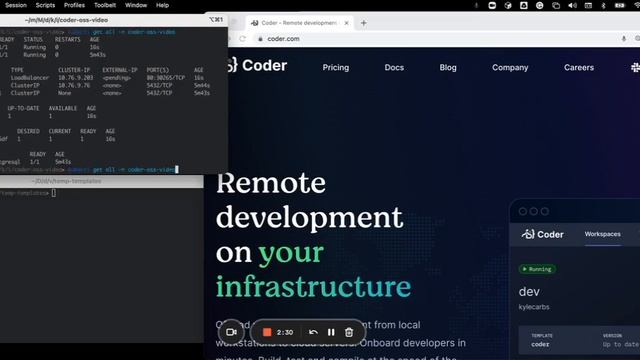Open a new browser tab
The height and width of the screenshot is (360, 640).
point(363,23)
